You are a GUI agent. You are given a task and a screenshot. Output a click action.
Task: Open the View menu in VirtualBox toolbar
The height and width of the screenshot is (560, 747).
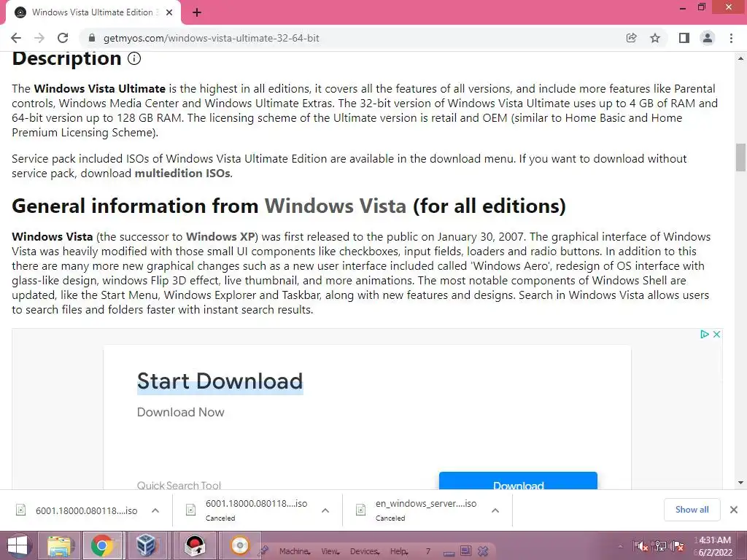click(330, 551)
